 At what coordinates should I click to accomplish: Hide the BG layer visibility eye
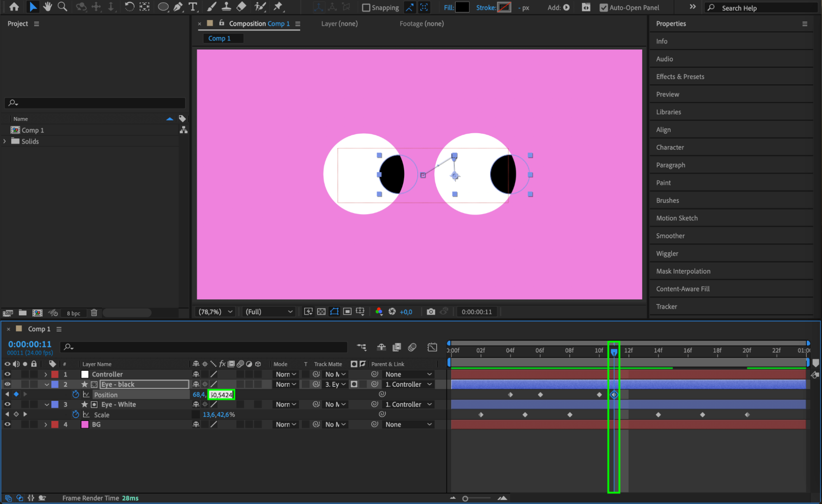coord(7,424)
